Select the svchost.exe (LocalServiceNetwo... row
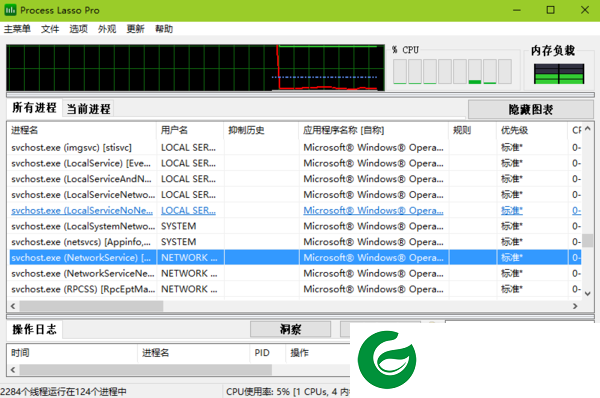The width and height of the screenshot is (600, 398). 295,194
